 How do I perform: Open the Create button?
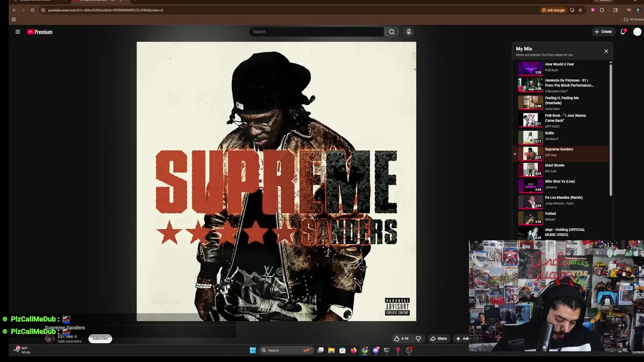[603, 32]
